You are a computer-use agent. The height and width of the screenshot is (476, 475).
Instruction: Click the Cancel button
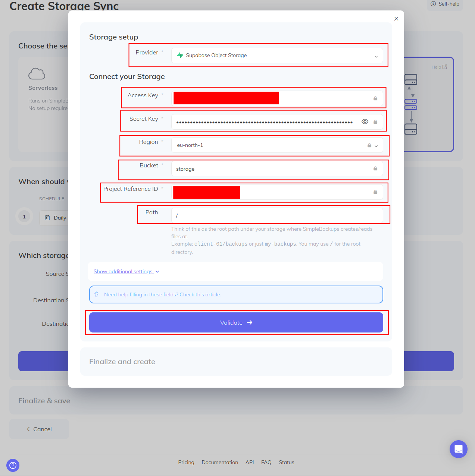click(39, 429)
